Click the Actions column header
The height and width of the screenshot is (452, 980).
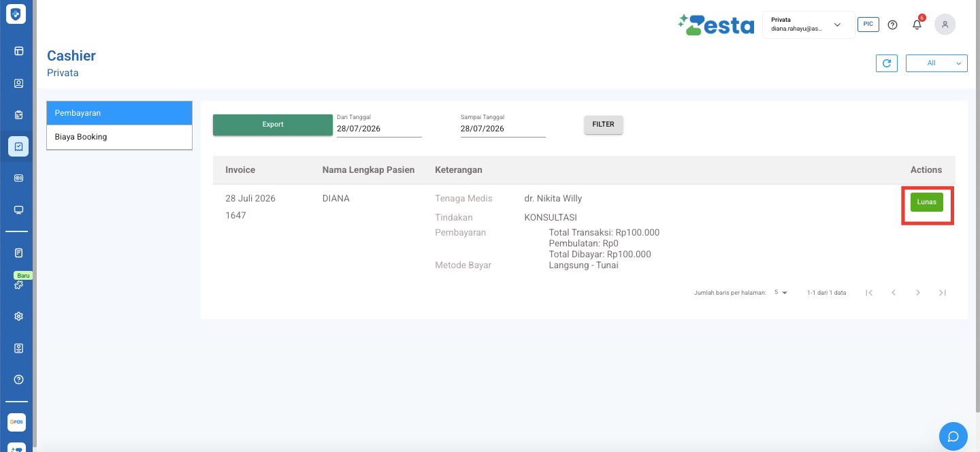tap(926, 170)
